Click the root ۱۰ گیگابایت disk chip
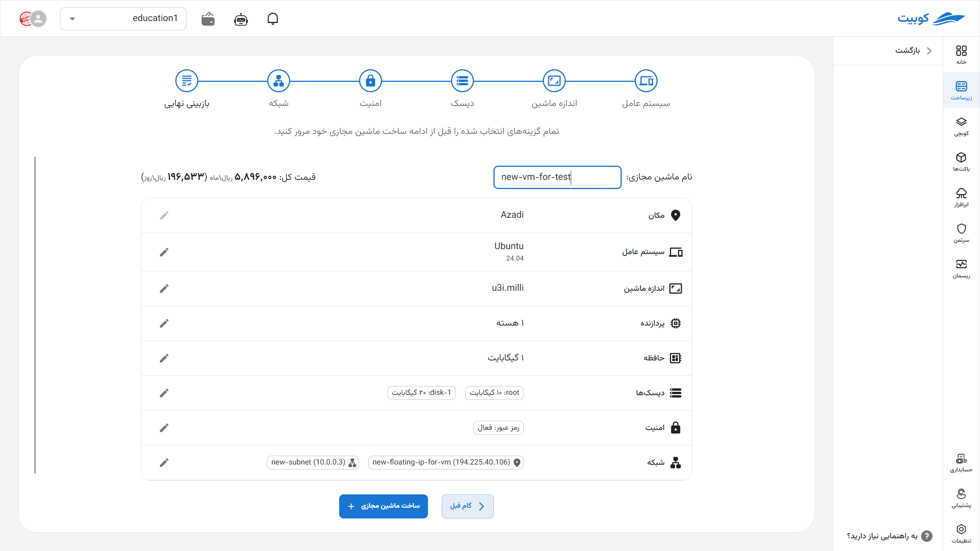Screen dimensions: 980x551 pyautogui.click(x=494, y=393)
